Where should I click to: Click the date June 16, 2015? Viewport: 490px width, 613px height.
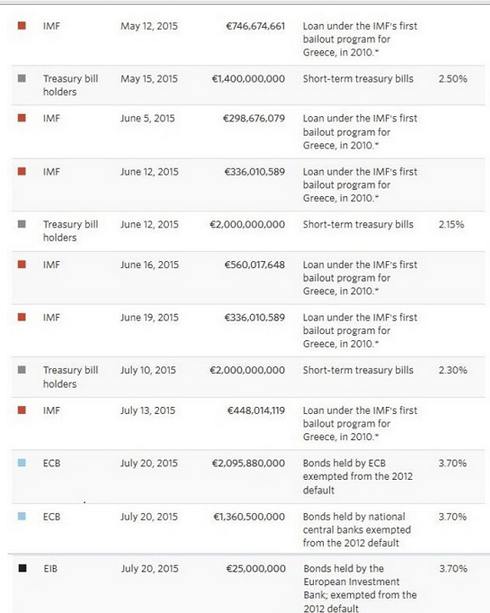(149, 265)
